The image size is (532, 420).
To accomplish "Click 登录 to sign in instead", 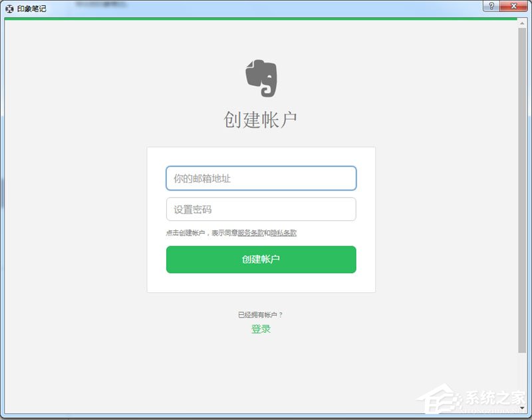I will (x=261, y=329).
